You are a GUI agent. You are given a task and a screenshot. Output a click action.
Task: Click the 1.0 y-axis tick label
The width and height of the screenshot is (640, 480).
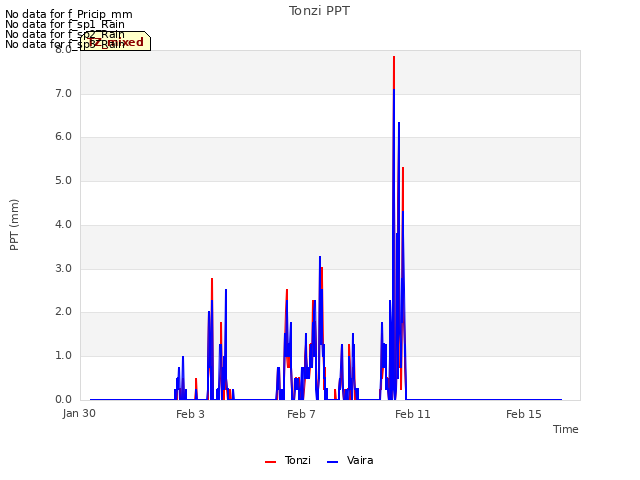63,356
